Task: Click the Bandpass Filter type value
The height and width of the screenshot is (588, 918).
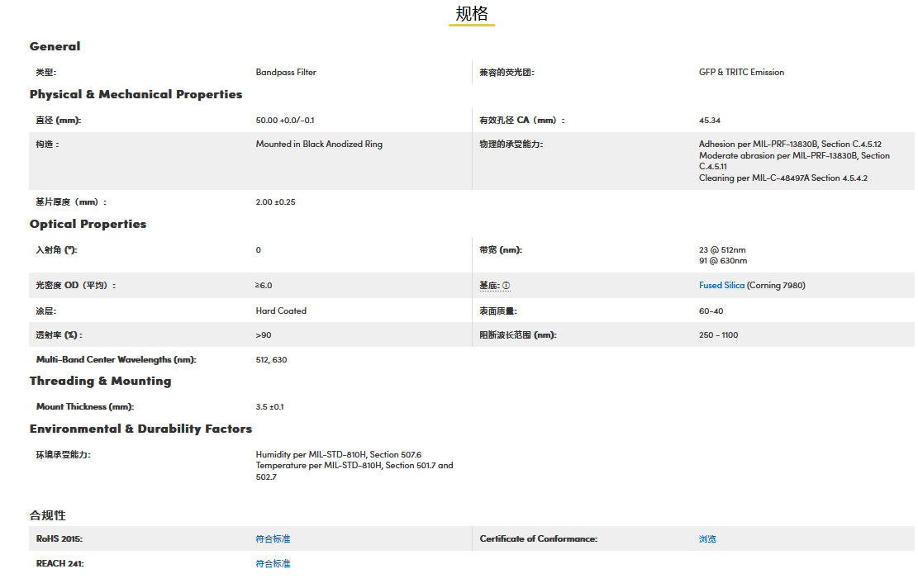Action: (286, 73)
